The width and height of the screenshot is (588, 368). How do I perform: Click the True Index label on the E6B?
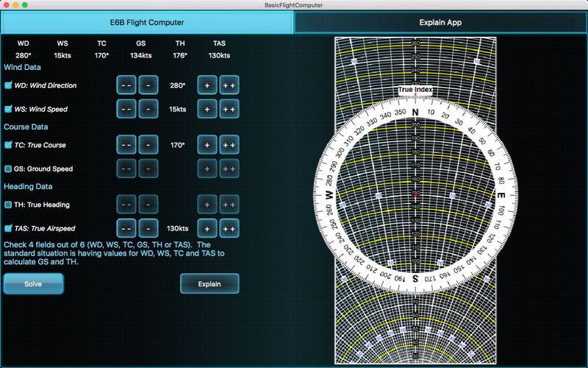click(x=415, y=89)
